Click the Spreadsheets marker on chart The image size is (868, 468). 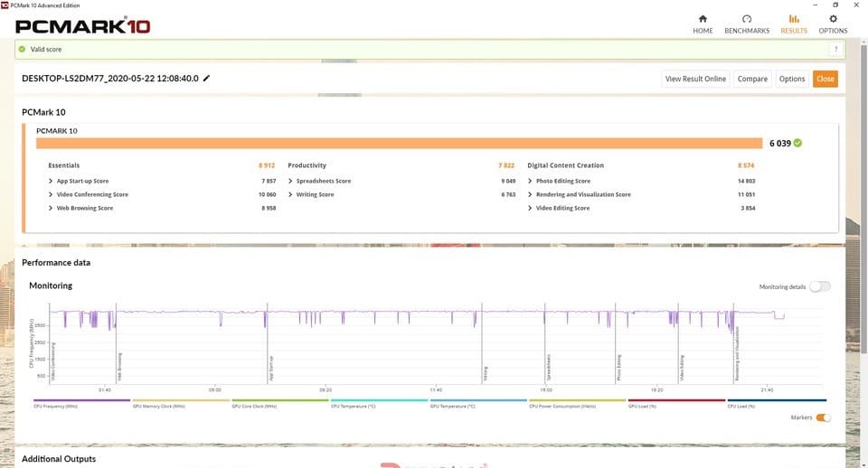[x=548, y=368]
